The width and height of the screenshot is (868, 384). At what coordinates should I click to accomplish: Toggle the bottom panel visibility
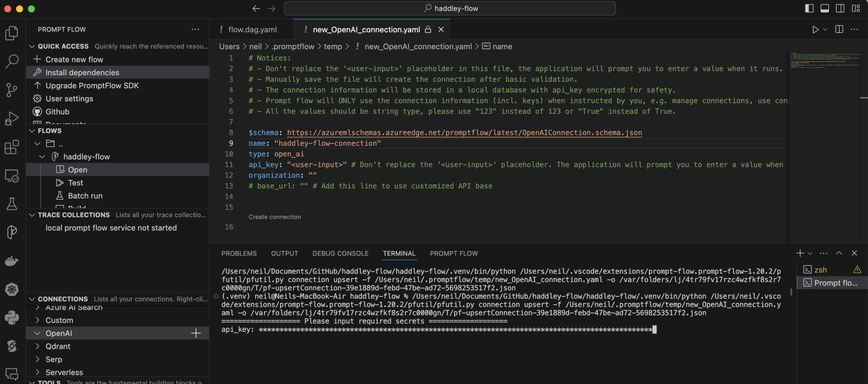(825, 9)
